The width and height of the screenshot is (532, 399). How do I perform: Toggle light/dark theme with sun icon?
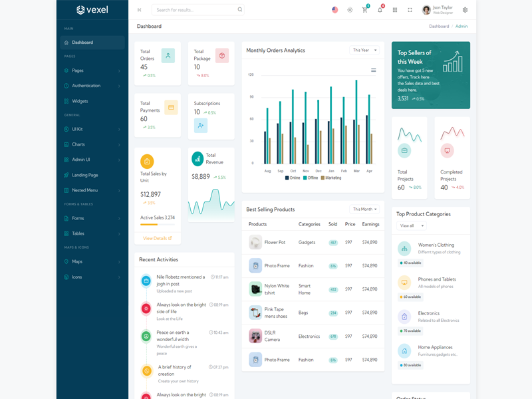pos(350,10)
